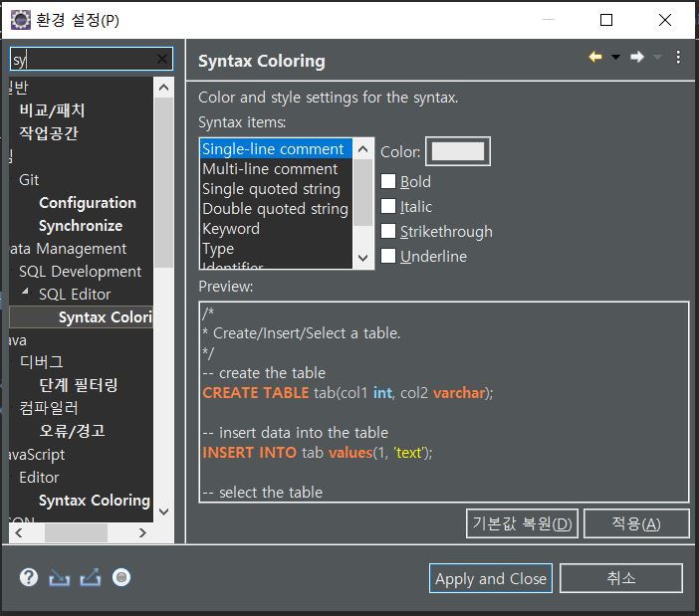The image size is (699, 616).
Task: Select Keyword in syntax items list
Action: pyautogui.click(x=231, y=229)
